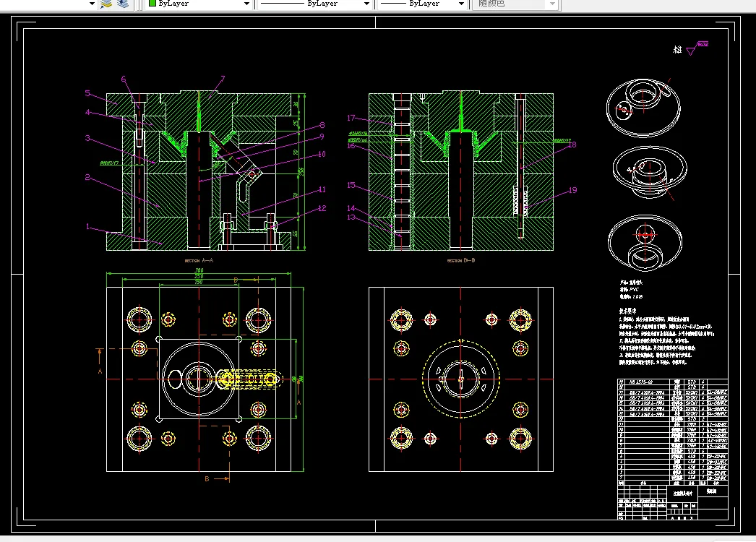Click the Make Object's Layer Current icon
Image resolution: width=756 pixels, height=542 pixels.
(x=106, y=4)
